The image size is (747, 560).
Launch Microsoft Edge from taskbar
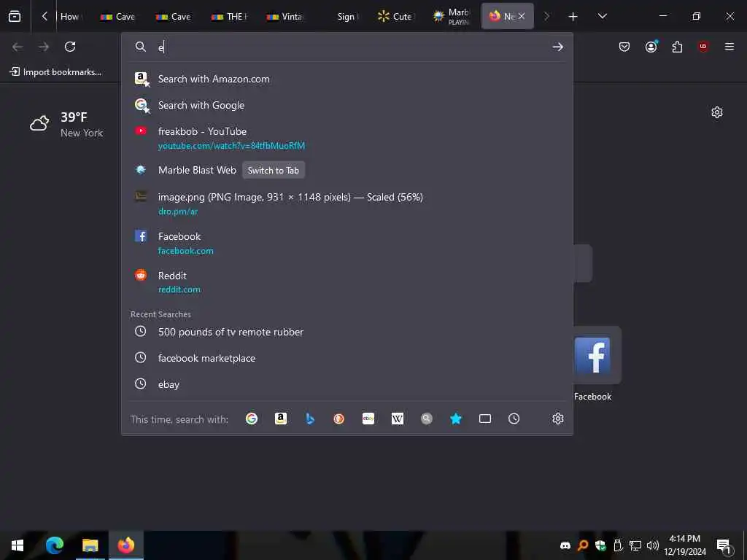[54, 545]
